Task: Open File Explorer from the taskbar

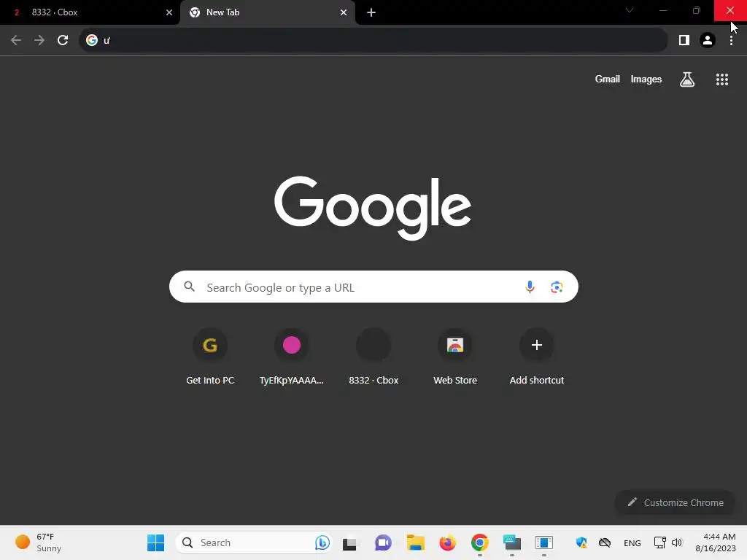Action: coord(415,542)
